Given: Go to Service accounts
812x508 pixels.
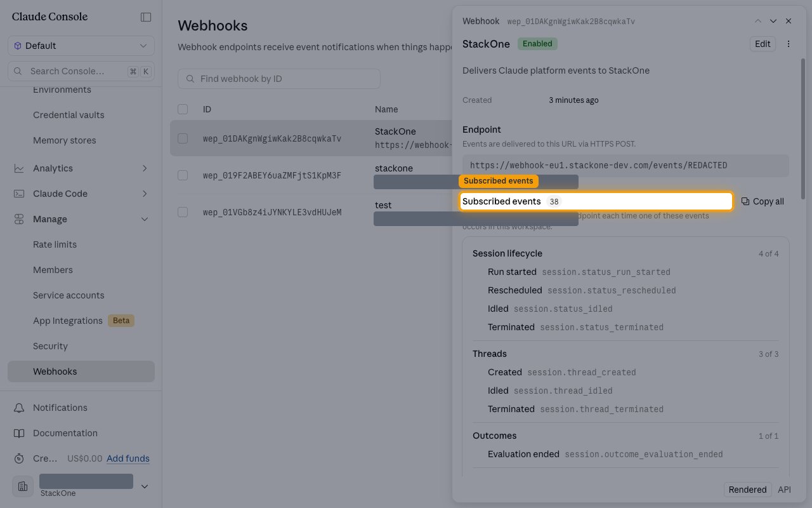Looking at the screenshot, I should [x=69, y=295].
